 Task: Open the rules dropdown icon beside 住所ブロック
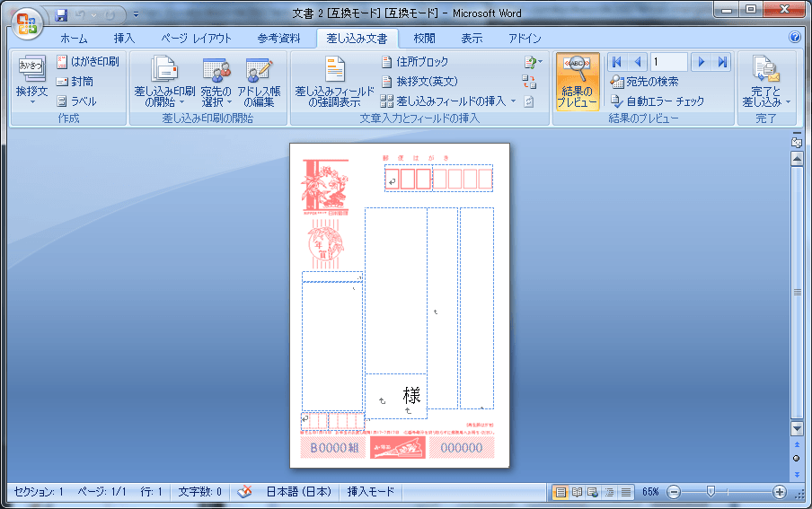(x=533, y=62)
